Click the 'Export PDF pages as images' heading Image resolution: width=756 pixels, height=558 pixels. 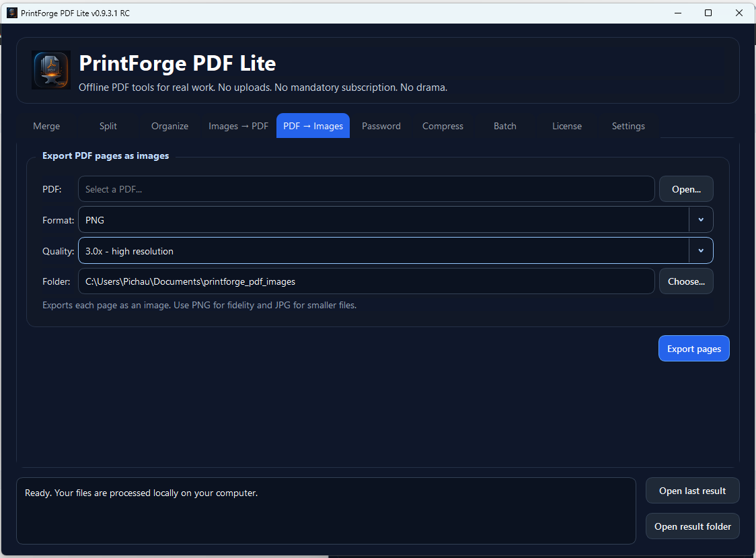(106, 156)
